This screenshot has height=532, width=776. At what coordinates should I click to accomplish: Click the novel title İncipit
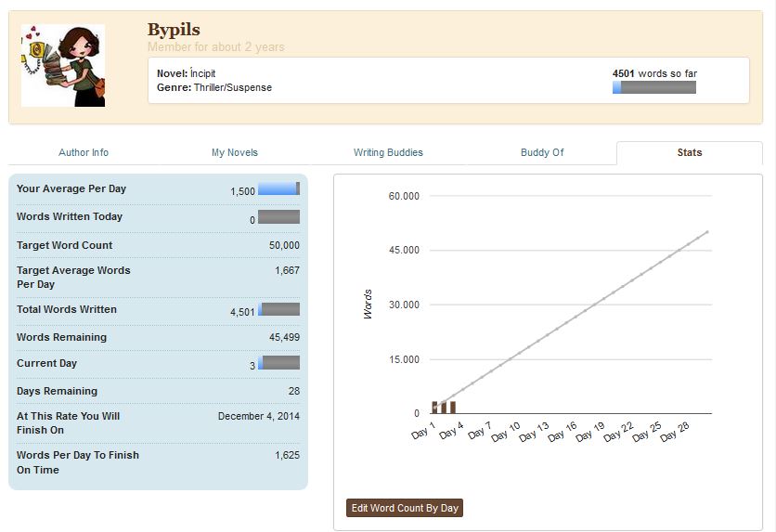pos(202,73)
